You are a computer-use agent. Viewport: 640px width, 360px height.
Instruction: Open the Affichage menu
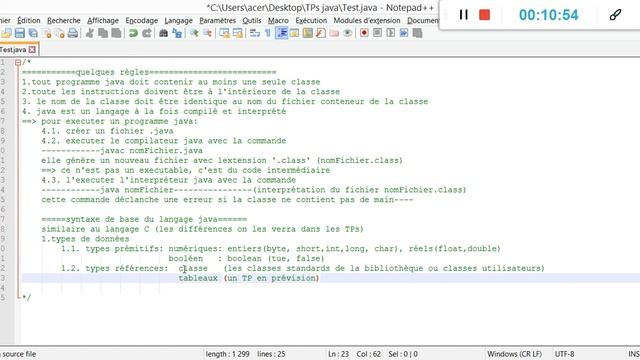(103, 20)
